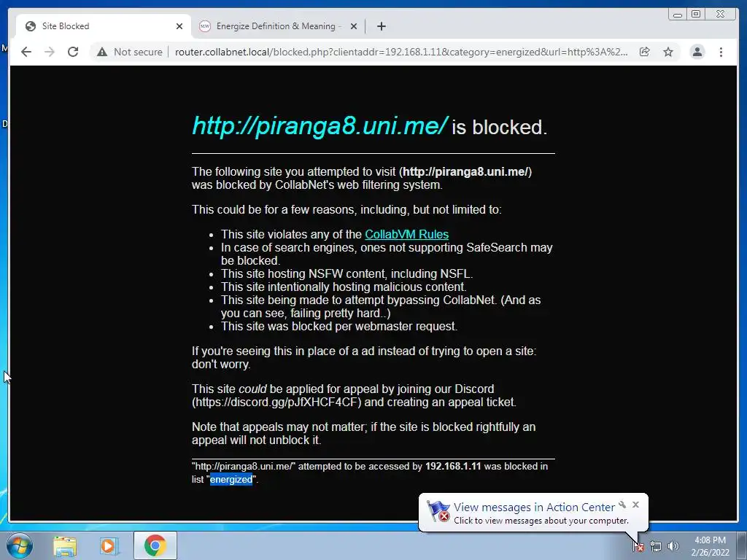Reload the blocked page
747x560 pixels.
(73, 52)
